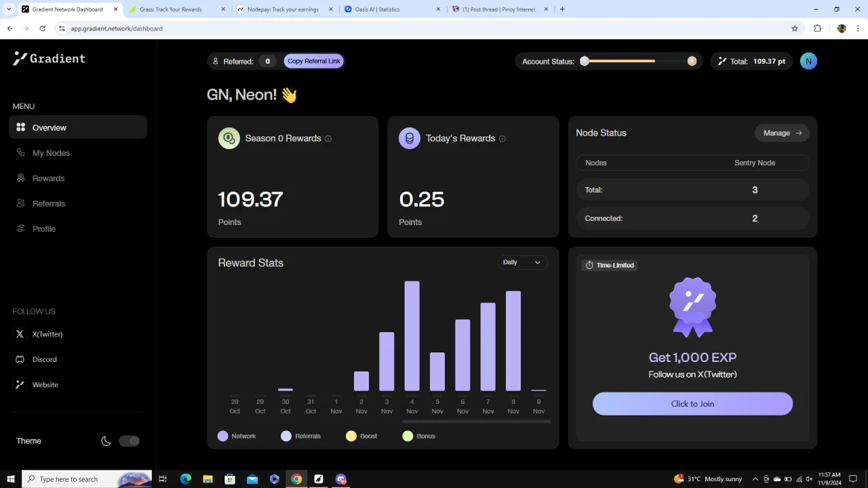Toggle the Bonus legend swatch
The height and width of the screenshot is (488, 868).
pyautogui.click(x=408, y=436)
